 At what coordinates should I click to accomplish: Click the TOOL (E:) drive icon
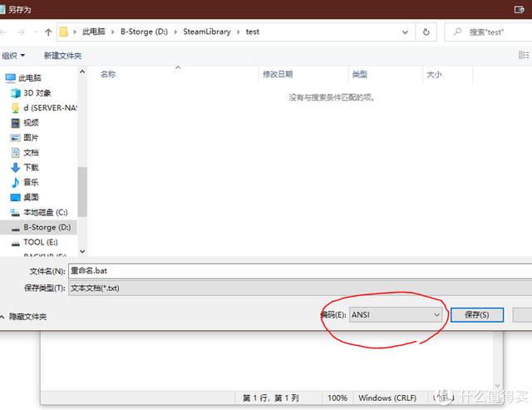tap(15, 244)
